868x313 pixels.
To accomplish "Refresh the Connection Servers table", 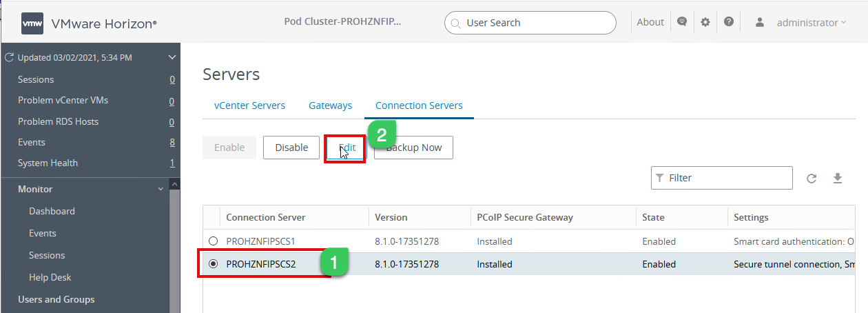I will pyautogui.click(x=812, y=179).
